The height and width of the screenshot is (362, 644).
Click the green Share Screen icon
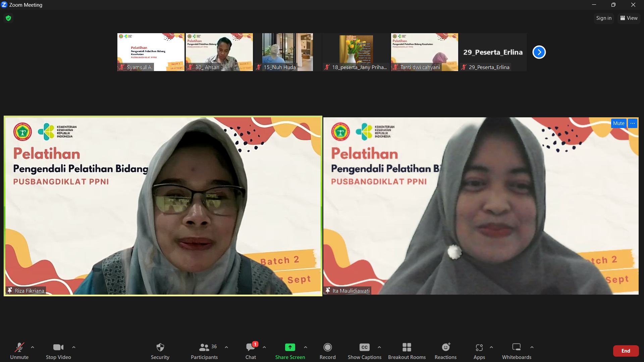pyautogui.click(x=290, y=347)
